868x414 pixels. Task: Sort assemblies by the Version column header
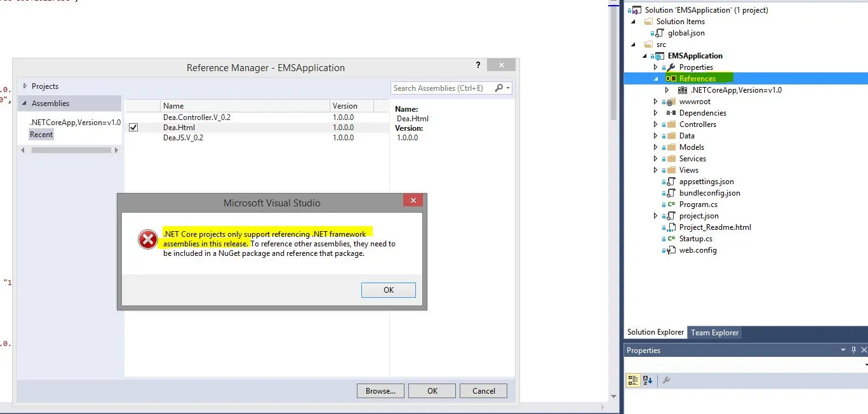click(351, 106)
